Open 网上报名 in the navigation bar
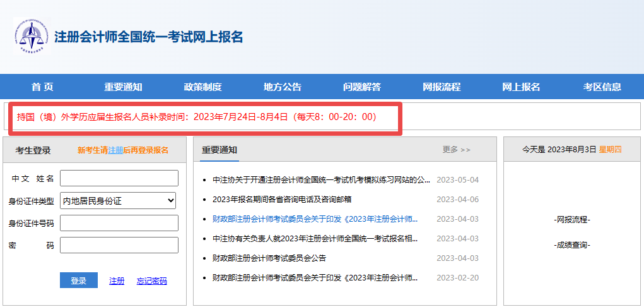Screen dimensions: 644x307 [521, 87]
